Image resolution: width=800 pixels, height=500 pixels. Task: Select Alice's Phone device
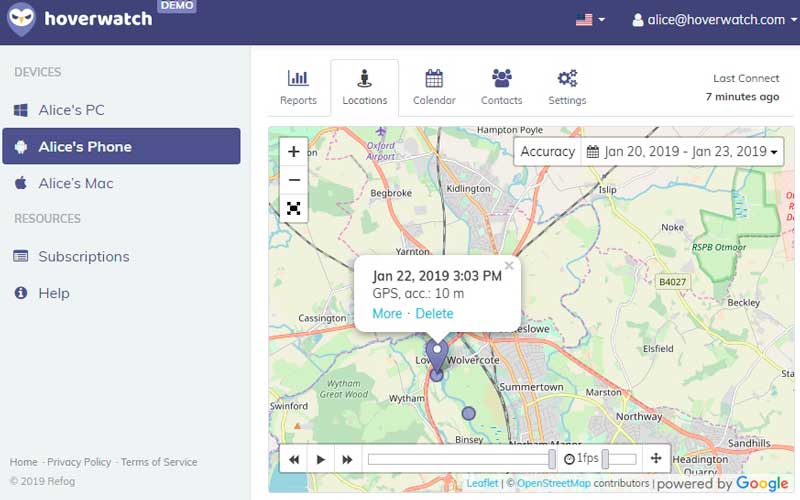tap(121, 146)
